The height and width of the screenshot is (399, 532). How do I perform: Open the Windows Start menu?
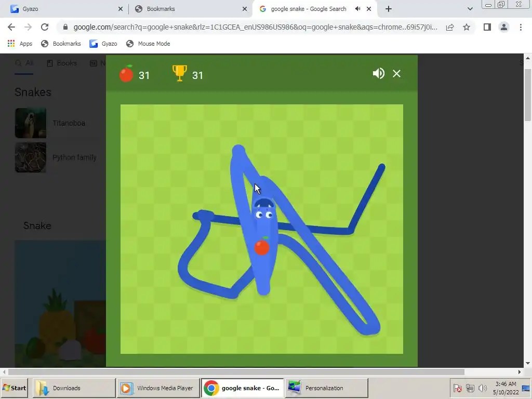click(14, 388)
